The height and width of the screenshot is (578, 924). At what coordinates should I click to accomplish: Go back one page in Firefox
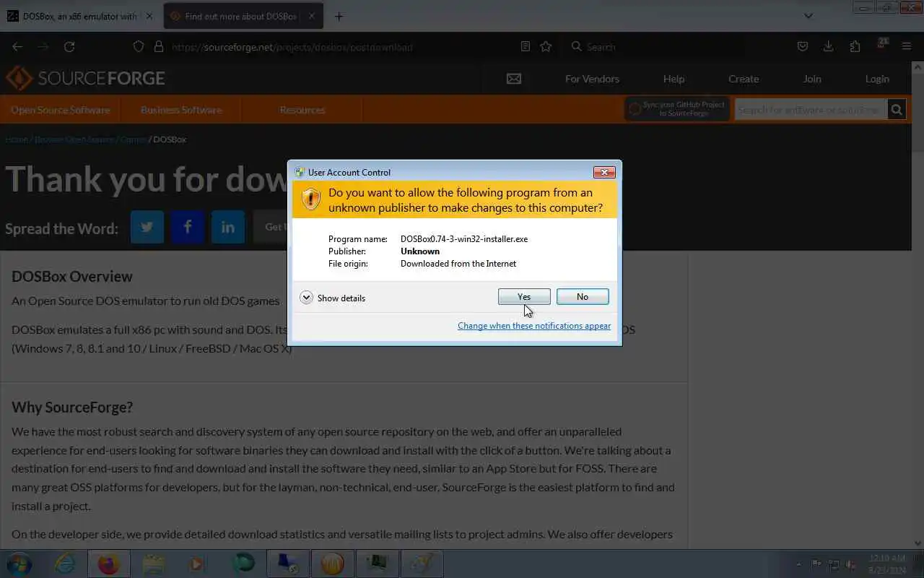click(17, 46)
